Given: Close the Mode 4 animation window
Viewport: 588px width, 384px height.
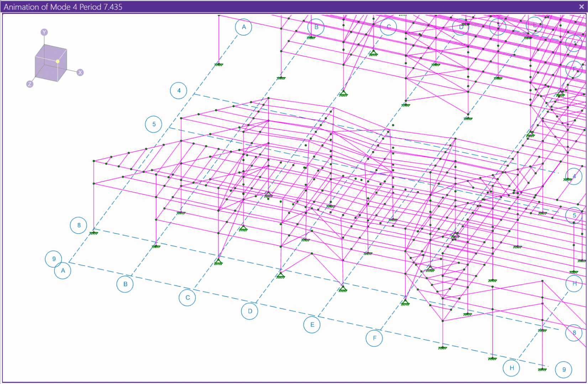Looking at the screenshot, I should coord(581,7).
